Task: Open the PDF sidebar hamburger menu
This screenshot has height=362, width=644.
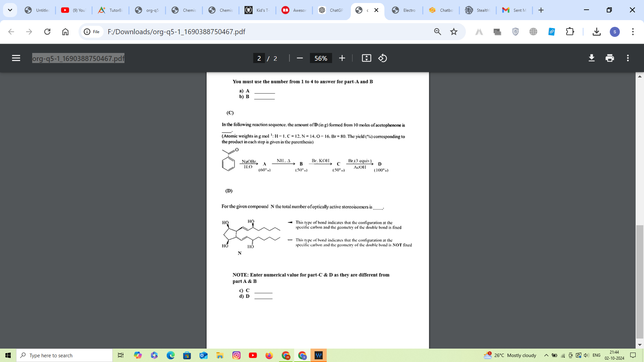Action: pyautogui.click(x=16, y=58)
